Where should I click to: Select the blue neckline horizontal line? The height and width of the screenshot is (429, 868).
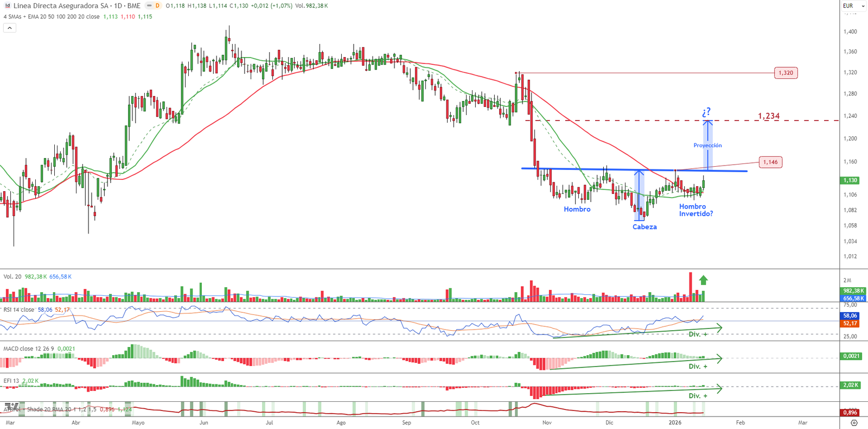pyautogui.click(x=597, y=169)
